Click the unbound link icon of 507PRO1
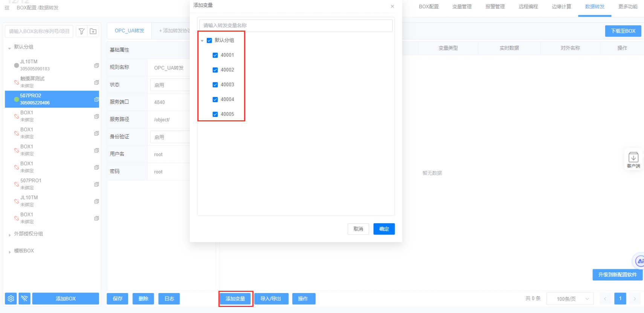Image resolution: width=644 pixels, height=313 pixels. pyautogui.click(x=16, y=184)
